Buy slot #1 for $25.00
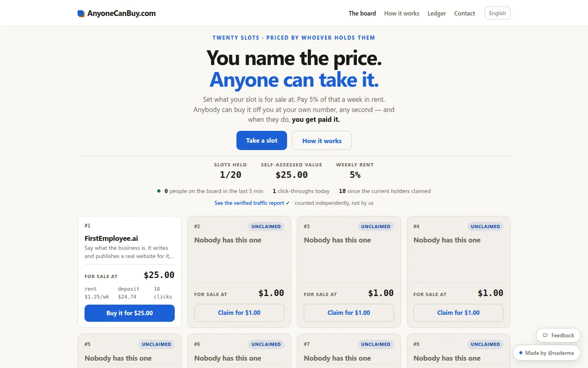The width and height of the screenshot is (588, 368). 129,313
